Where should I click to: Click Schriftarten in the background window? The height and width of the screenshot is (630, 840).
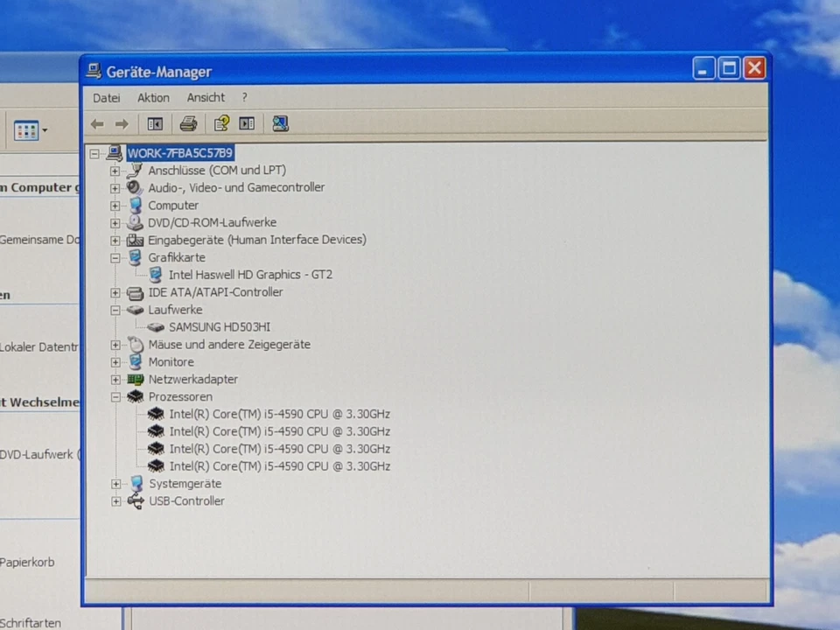[x=30, y=623]
